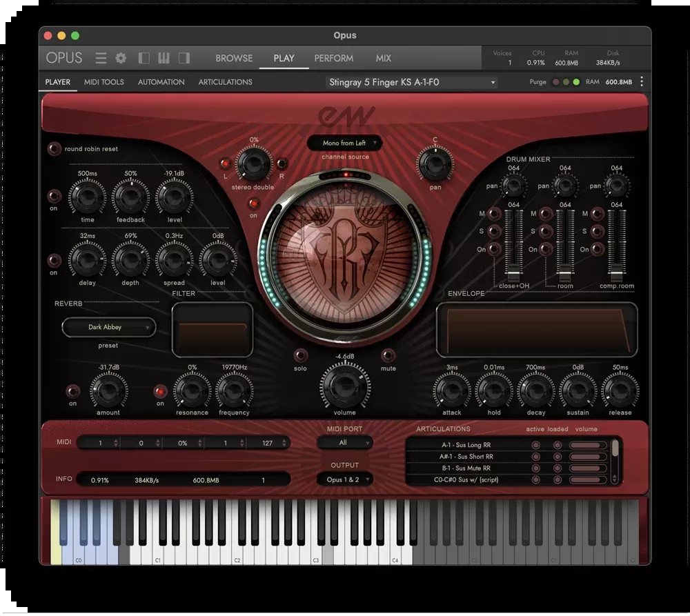This screenshot has height=616, width=690.
Task: Click A-1 Sus Long RR volume slider
Action: (x=588, y=446)
